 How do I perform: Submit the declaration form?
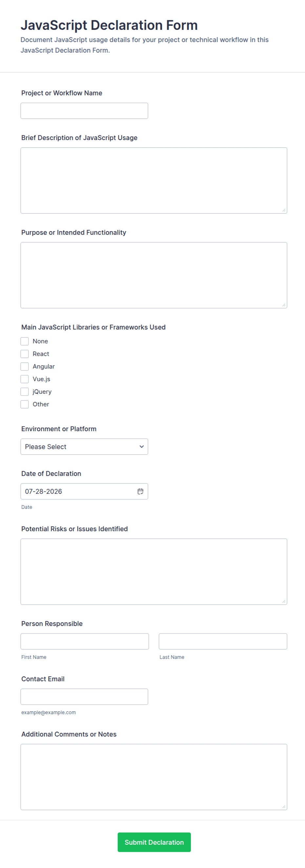click(154, 842)
